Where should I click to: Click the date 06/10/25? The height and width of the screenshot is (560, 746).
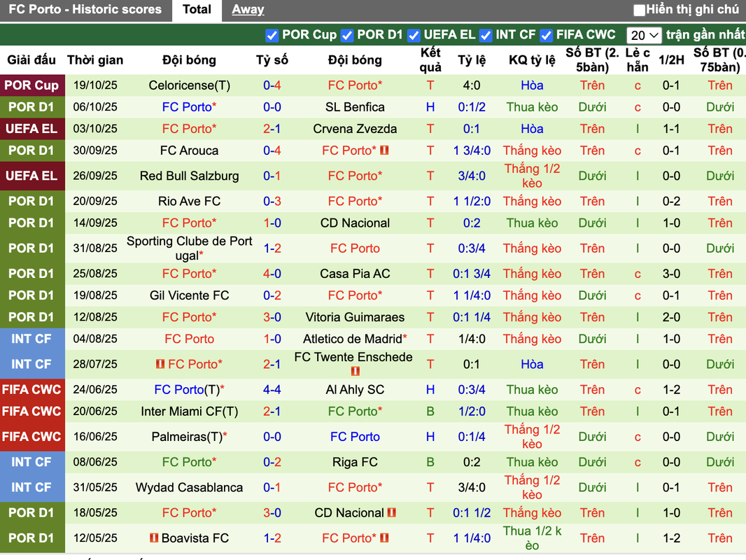(95, 107)
